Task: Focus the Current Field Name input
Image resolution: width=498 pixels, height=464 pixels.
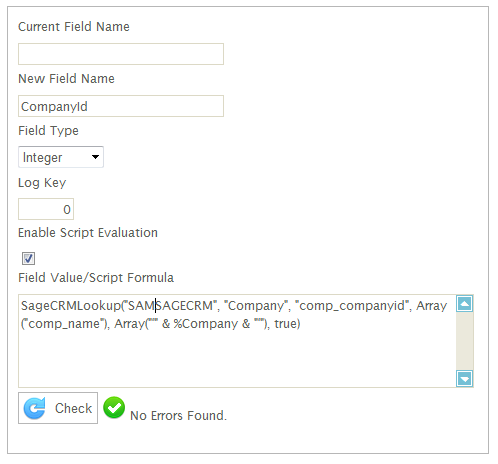Action: coord(121,54)
